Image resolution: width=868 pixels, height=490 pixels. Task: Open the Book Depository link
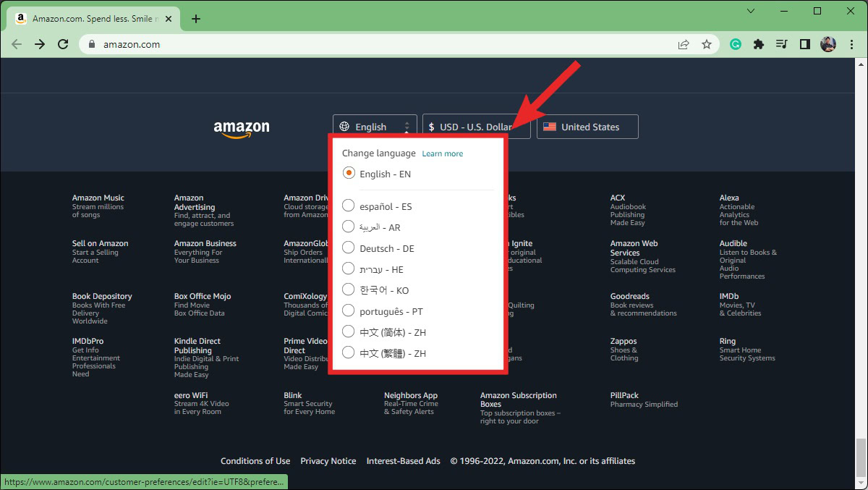point(102,308)
